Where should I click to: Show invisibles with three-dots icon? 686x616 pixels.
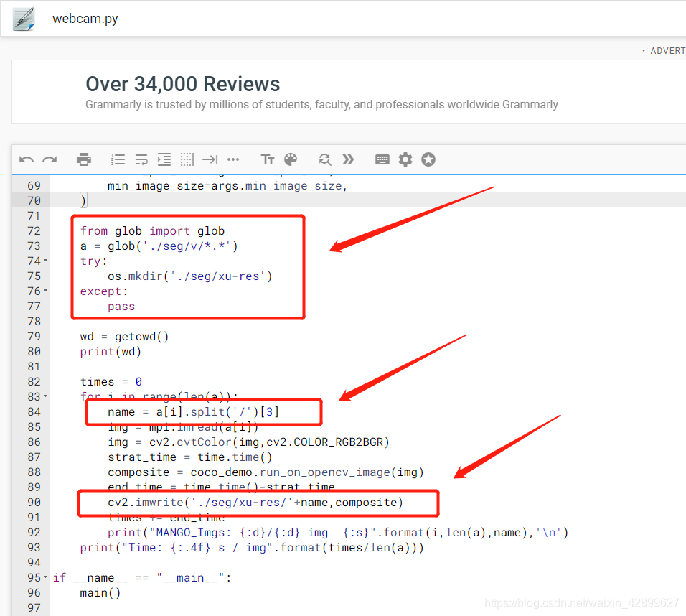(x=233, y=159)
